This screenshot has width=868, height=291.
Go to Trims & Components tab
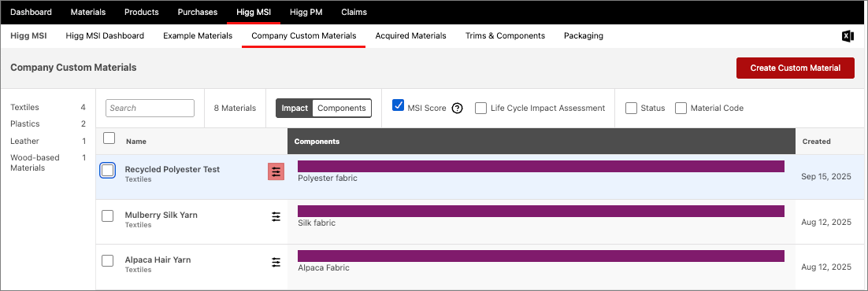point(506,36)
